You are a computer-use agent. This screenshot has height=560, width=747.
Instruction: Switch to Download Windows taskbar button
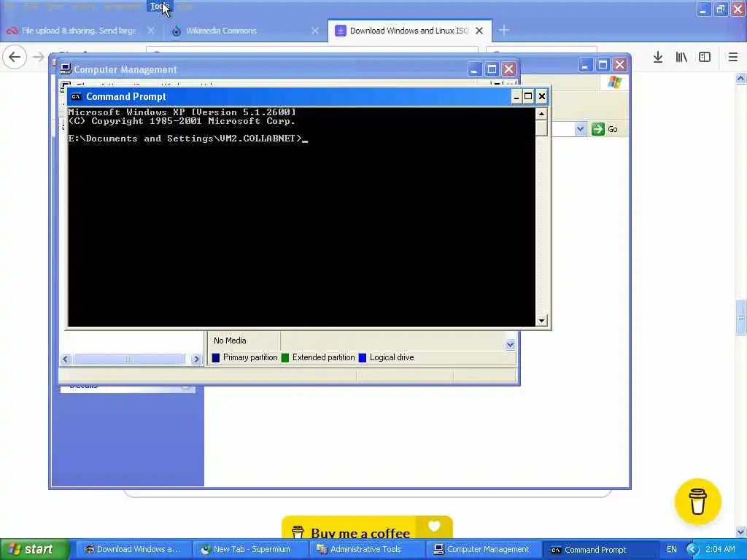133,550
